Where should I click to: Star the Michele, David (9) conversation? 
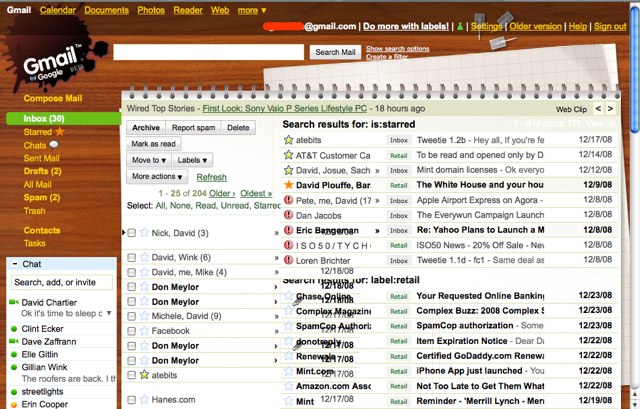point(144,316)
